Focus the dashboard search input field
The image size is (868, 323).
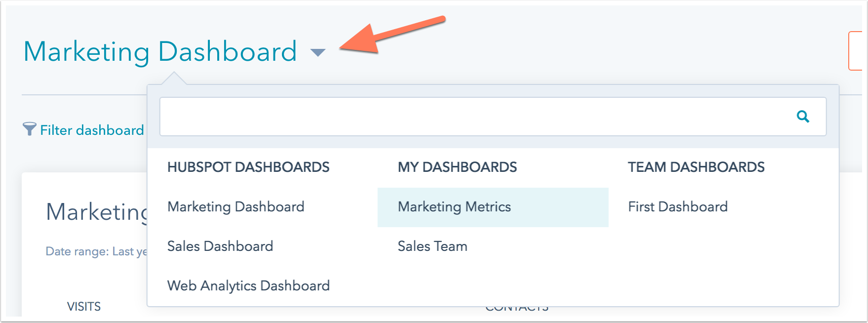(493, 117)
